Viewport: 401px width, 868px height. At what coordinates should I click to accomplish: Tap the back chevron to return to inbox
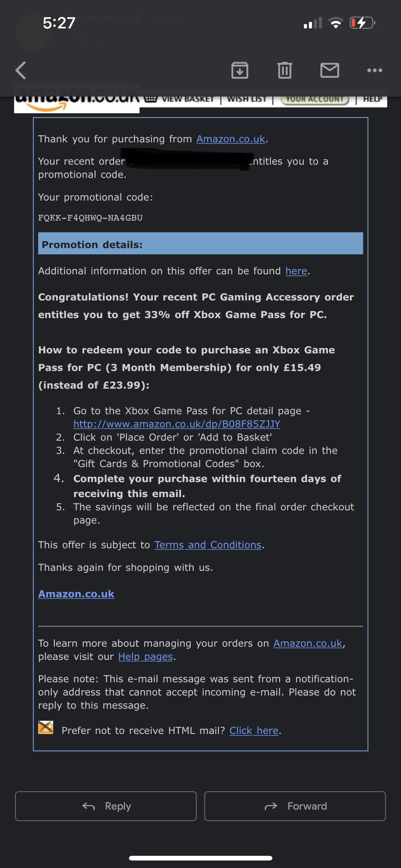[20, 70]
